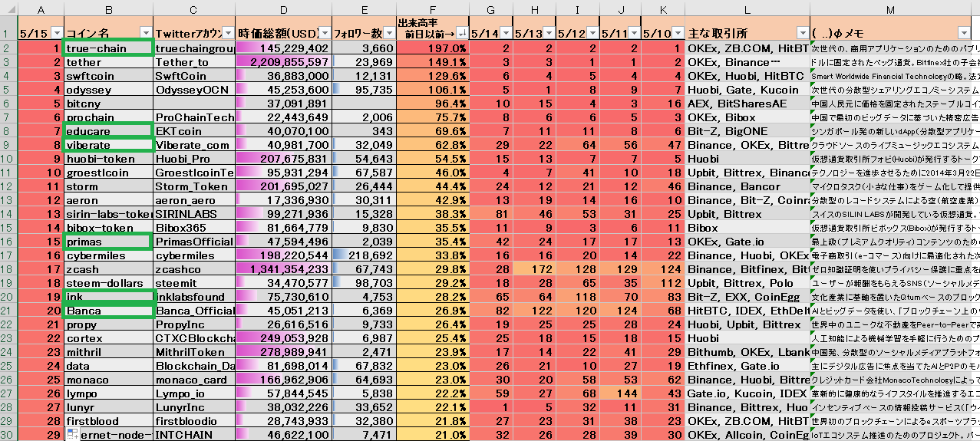Open filter arrow on メモ column
This screenshot has height=441, width=980.
coord(965,34)
